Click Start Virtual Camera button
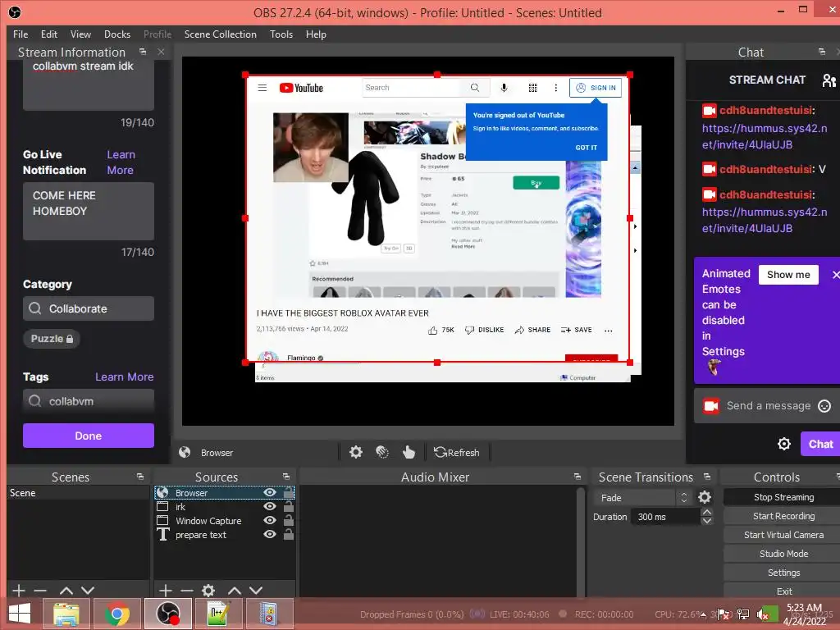 click(783, 535)
